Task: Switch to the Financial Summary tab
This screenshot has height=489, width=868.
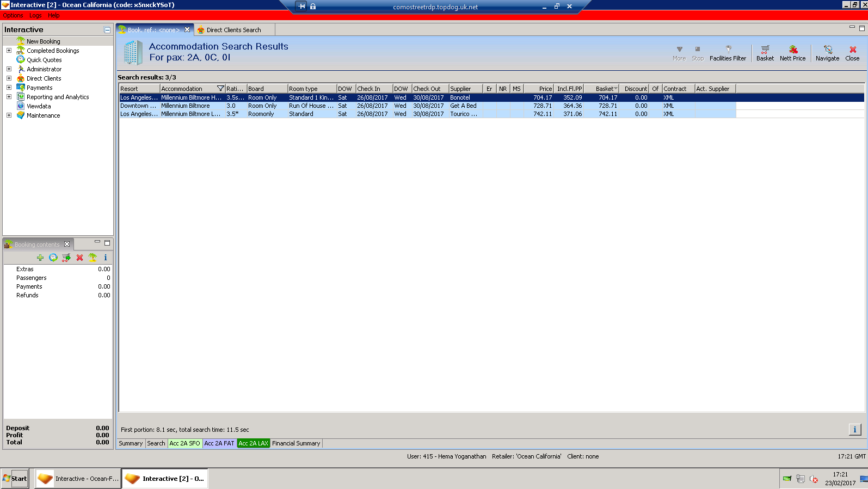Action: coord(296,443)
